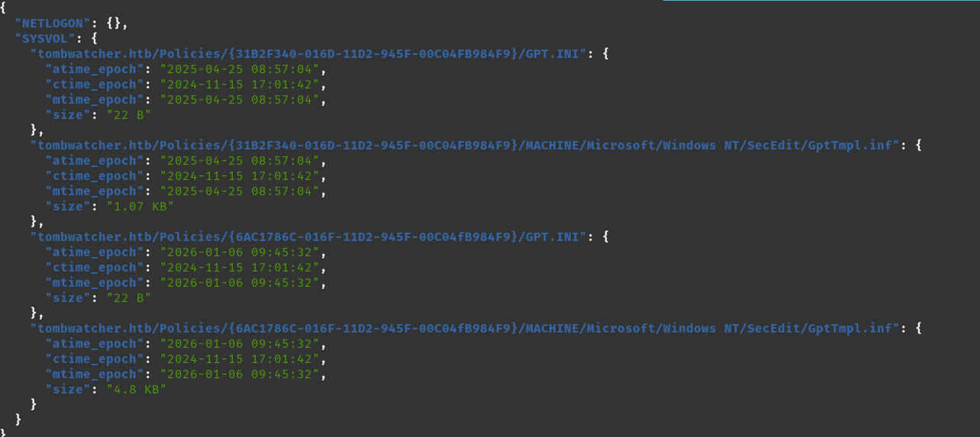Click "22 B" size under 6AC1786C GPT.INI
Viewport: 980px width, 437px height.
pos(128,298)
